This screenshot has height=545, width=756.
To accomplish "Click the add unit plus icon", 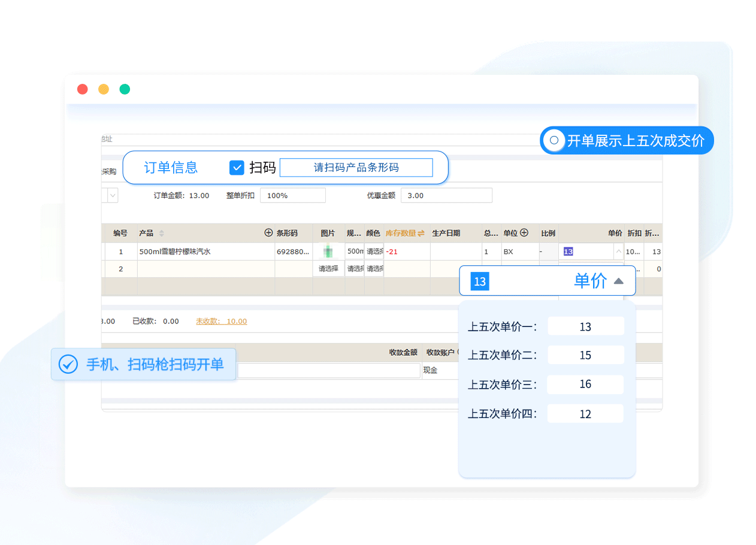I will (524, 233).
